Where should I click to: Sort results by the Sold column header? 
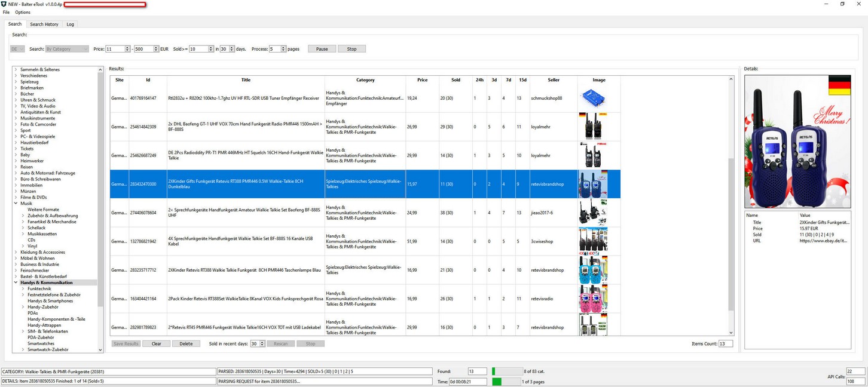[x=456, y=80]
